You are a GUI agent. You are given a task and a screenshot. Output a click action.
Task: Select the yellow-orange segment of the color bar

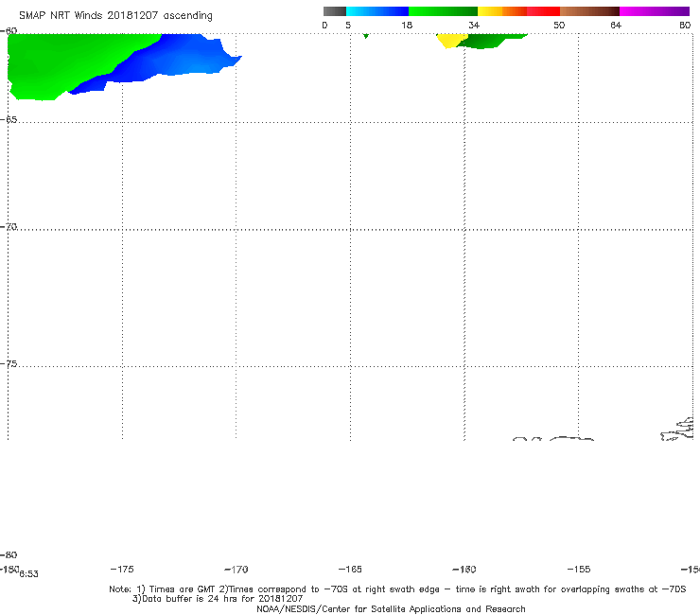(x=502, y=11)
